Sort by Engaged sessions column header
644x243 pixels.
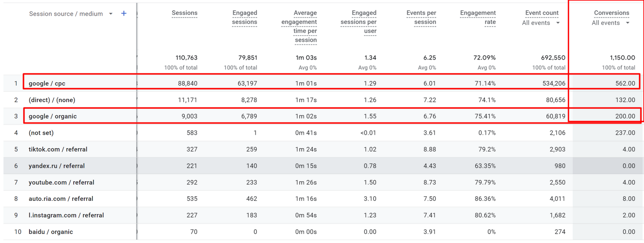[x=245, y=18]
